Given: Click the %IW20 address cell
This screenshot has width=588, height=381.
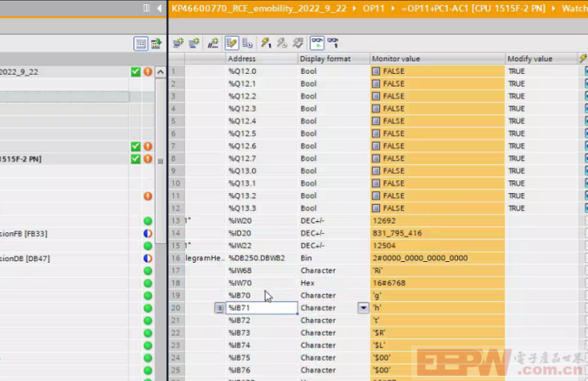Looking at the screenshot, I should 262,221.
